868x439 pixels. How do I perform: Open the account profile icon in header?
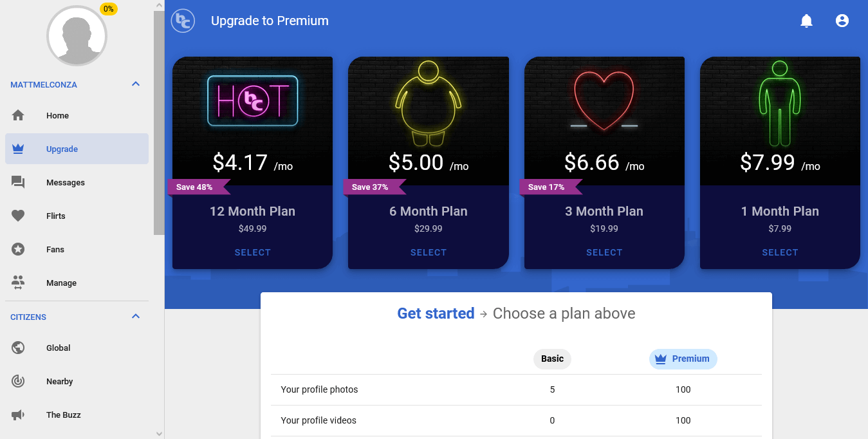click(842, 21)
